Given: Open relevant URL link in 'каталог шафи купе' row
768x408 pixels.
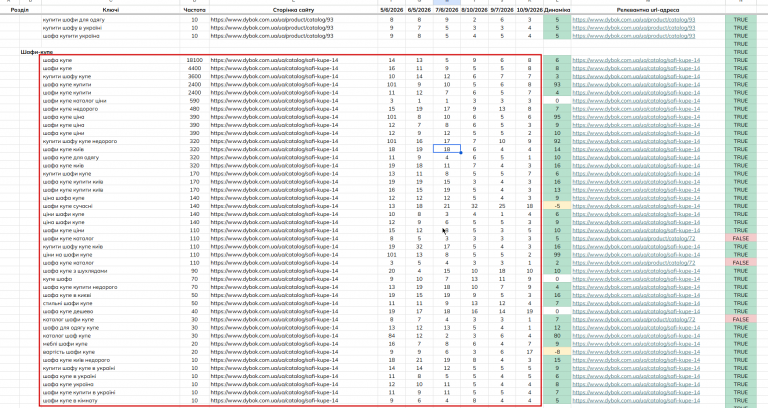Looking at the screenshot, I should click(x=633, y=319).
